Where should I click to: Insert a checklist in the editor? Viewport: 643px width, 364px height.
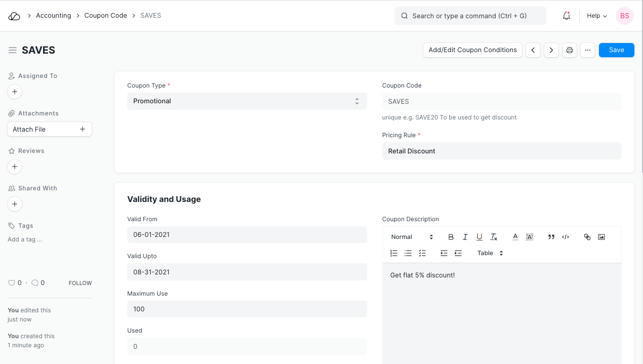point(422,253)
